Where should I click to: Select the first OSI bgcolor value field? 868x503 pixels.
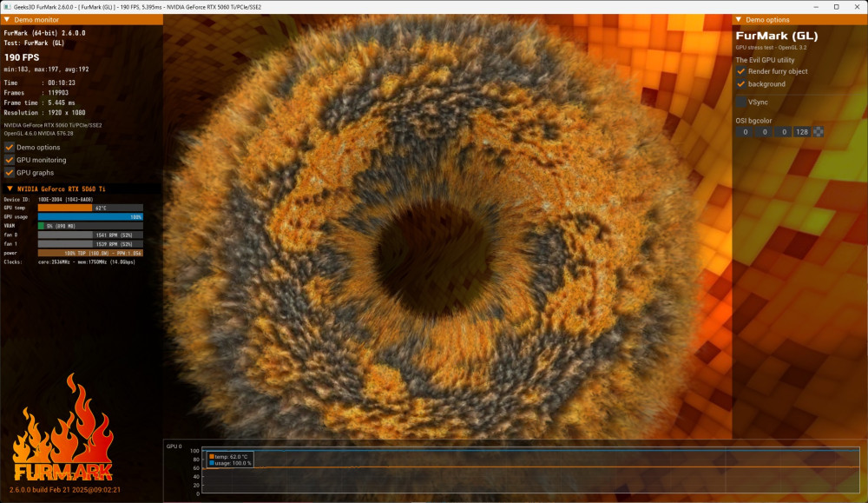[745, 132]
